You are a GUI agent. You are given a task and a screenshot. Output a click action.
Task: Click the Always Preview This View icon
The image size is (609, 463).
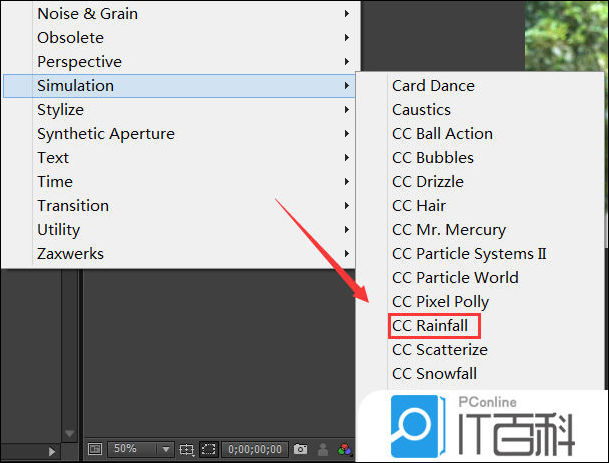[x=95, y=449]
